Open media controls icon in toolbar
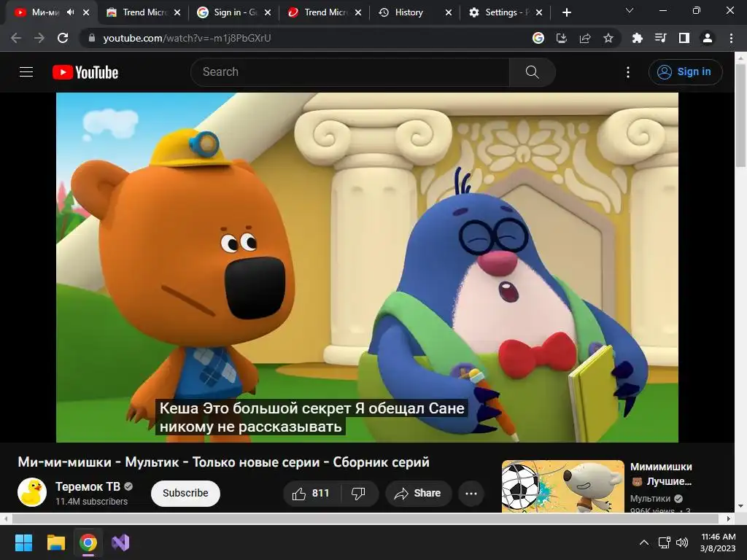Viewport: 747px width, 560px height. (660, 38)
